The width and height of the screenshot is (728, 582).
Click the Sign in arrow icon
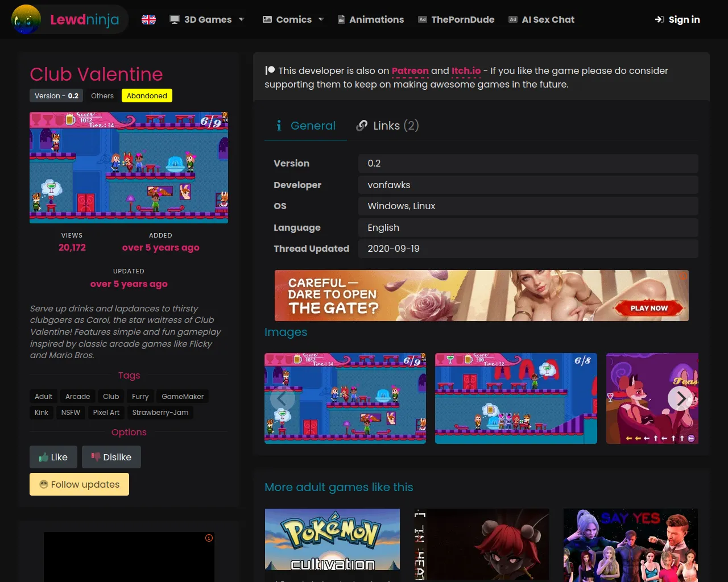pos(659,19)
